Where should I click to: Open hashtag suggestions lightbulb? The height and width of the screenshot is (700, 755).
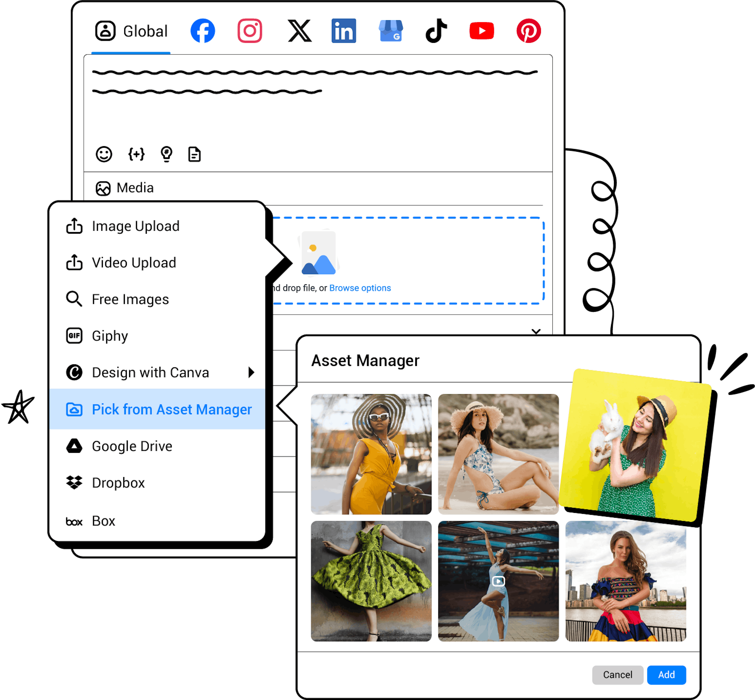166,154
